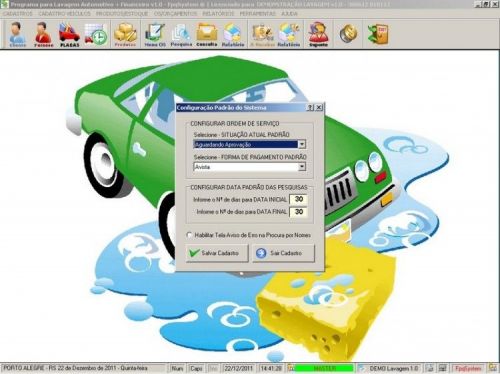Open the Pesquisa toolbar icon
The image size is (500, 374).
point(181,34)
